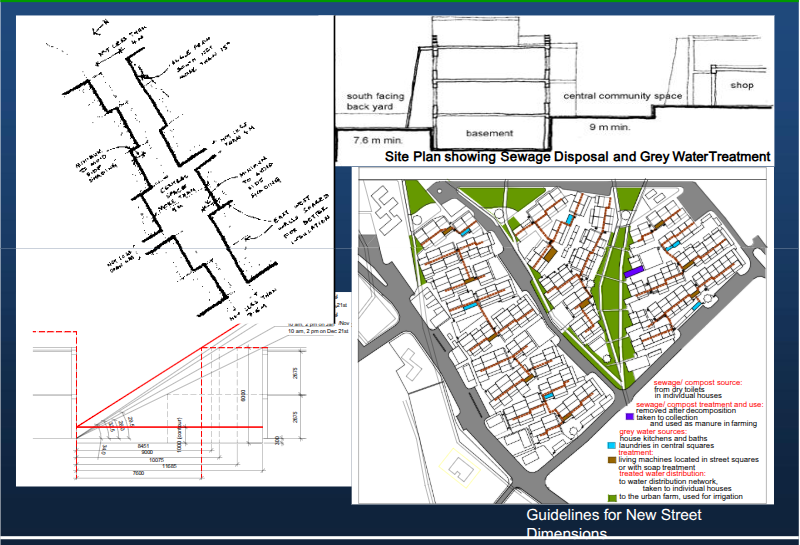
Task: Click the 'grey water sources:' red legend heading
Action: tap(653, 431)
